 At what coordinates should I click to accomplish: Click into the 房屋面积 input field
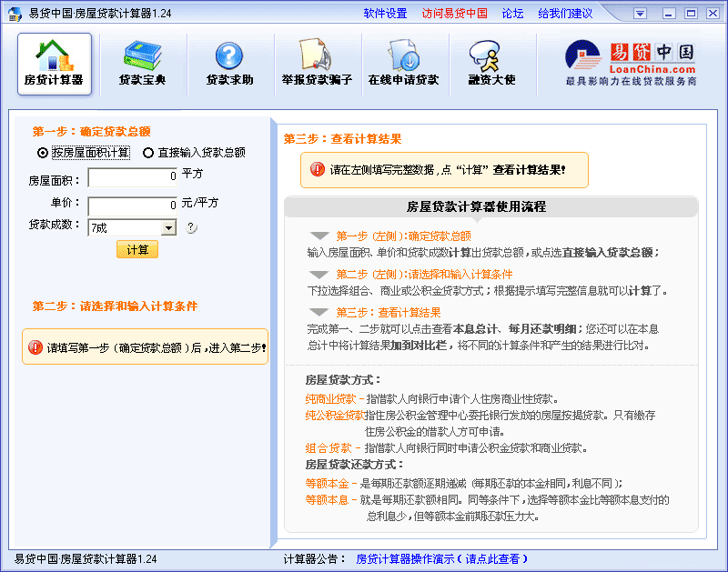click(133, 178)
